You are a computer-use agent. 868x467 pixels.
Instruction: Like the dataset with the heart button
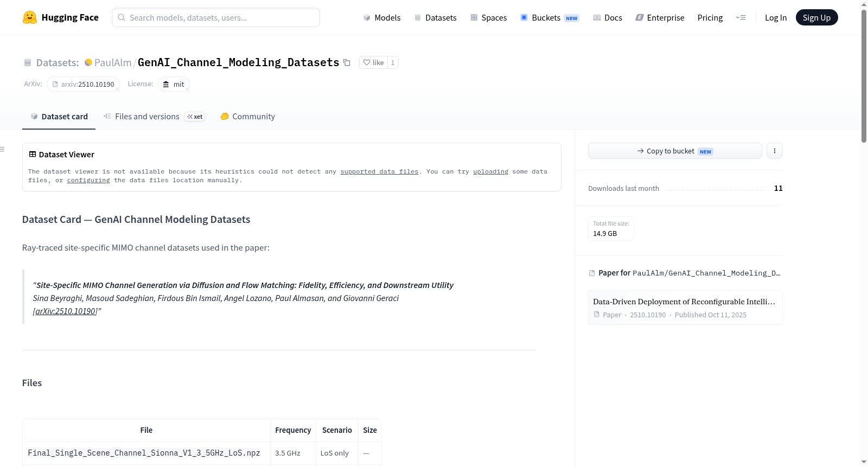(373, 62)
